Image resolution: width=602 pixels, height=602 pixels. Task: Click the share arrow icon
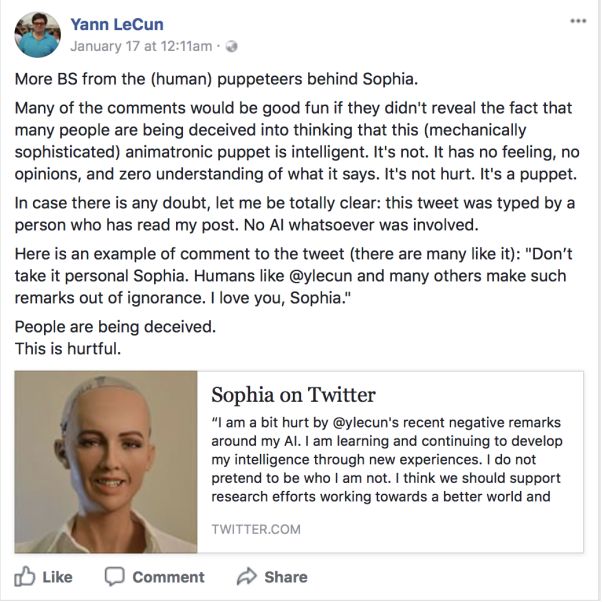(x=246, y=576)
